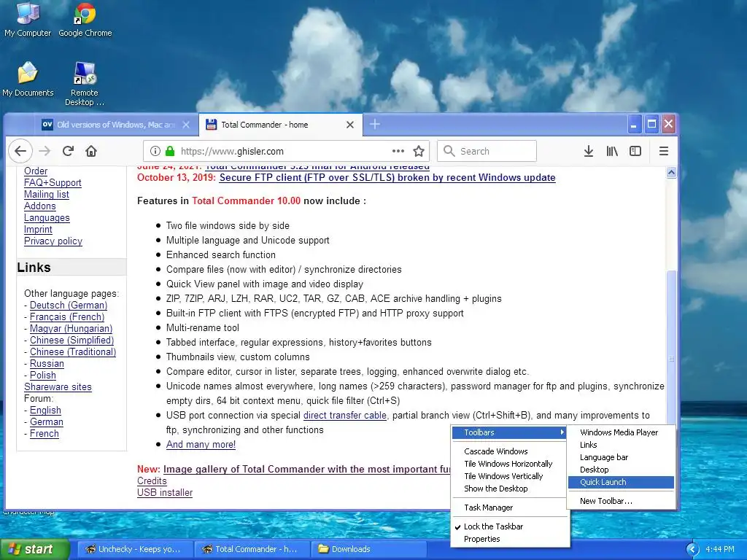Open Deutsch (German) language page
Viewport: 747px width, 560px height.
pyautogui.click(x=68, y=305)
